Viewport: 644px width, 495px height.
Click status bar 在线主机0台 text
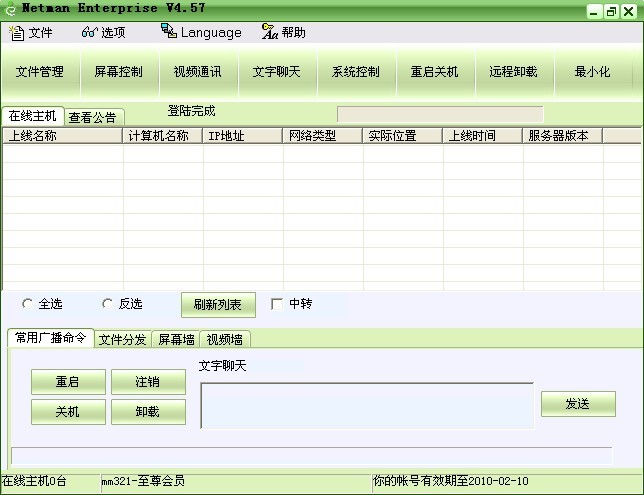34,481
